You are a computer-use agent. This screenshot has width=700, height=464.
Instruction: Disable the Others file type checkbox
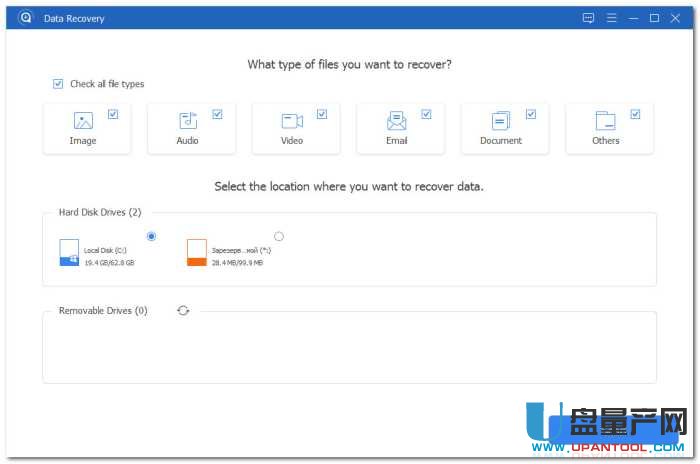(x=636, y=114)
